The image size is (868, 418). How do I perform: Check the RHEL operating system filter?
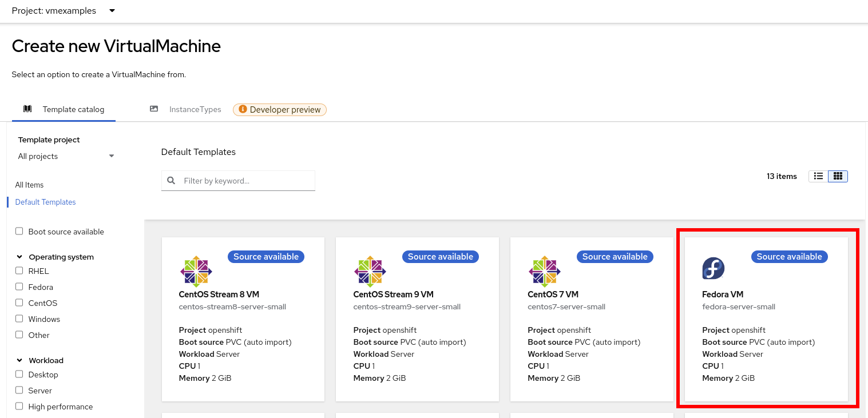[x=19, y=271]
